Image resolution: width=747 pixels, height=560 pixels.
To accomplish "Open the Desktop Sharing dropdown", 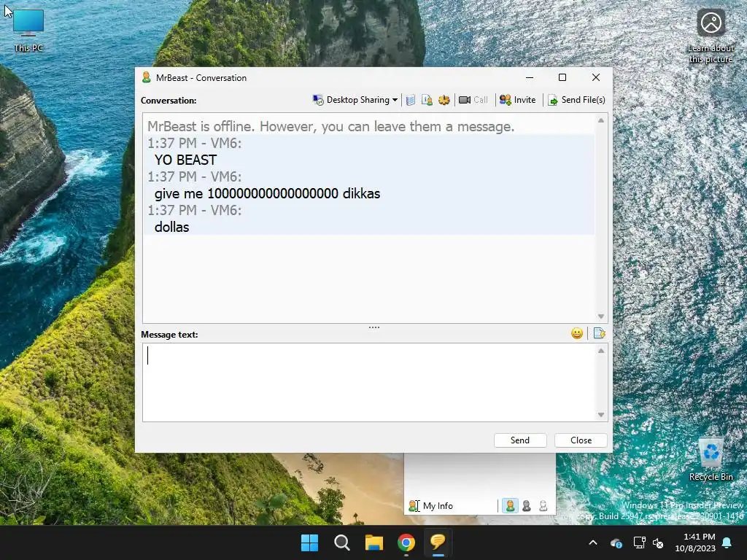I will (x=355, y=100).
